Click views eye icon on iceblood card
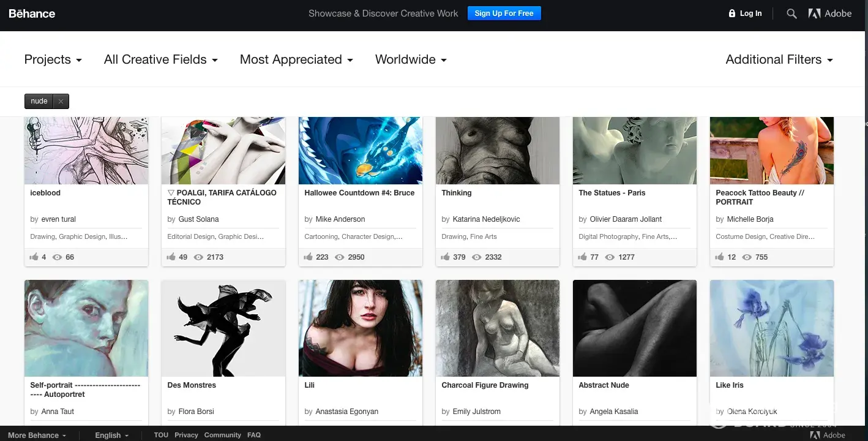868x441 pixels. 58,257
